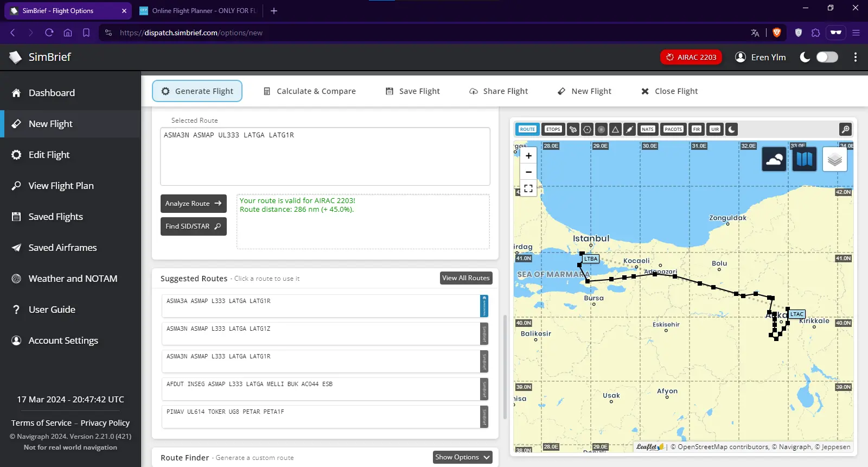This screenshot has height=467, width=868.
Task: Reload the page with browser refresh button
Action: point(49,33)
